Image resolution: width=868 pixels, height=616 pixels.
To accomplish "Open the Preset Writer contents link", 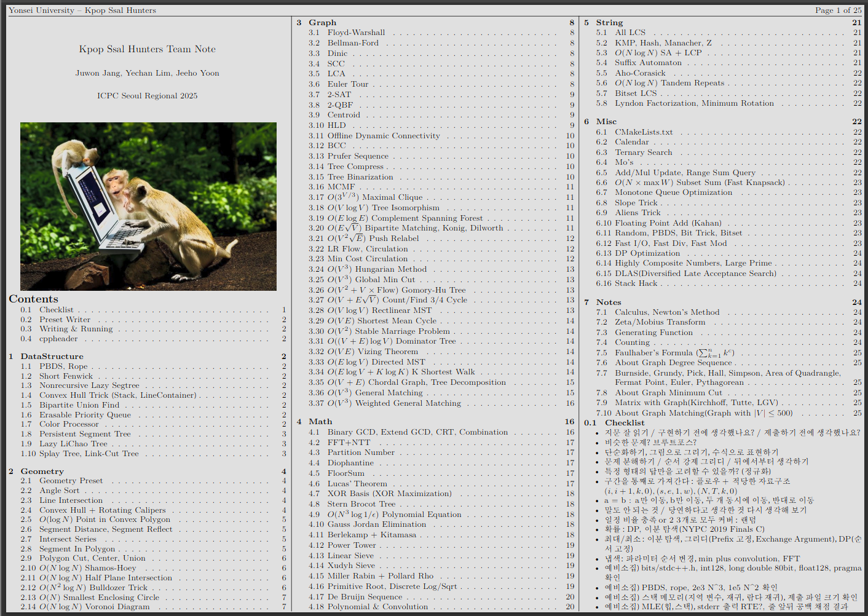I will pyautogui.click(x=65, y=320).
